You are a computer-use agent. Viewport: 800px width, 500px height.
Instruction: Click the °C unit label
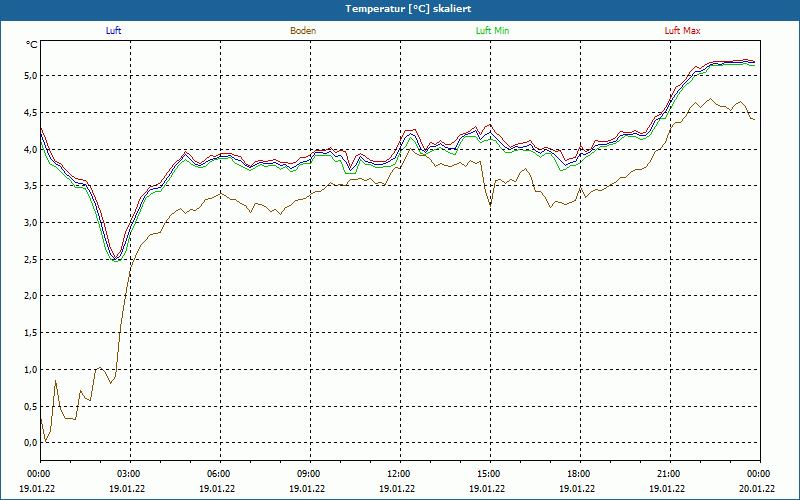pyautogui.click(x=32, y=45)
